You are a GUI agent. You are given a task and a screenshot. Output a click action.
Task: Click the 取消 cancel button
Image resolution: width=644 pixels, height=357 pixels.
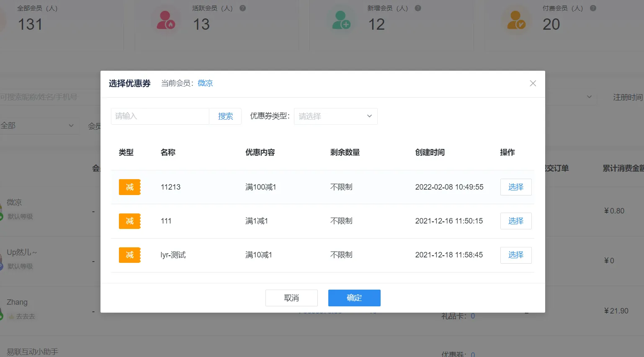[291, 298]
